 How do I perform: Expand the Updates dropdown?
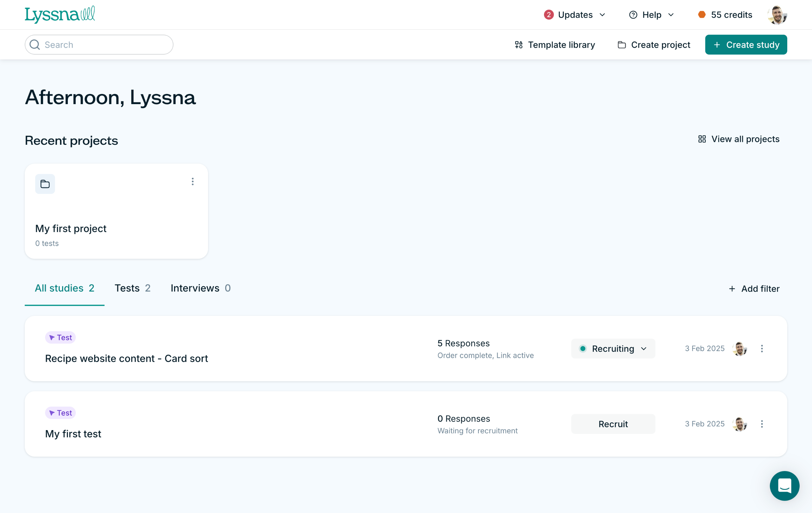(575, 15)
